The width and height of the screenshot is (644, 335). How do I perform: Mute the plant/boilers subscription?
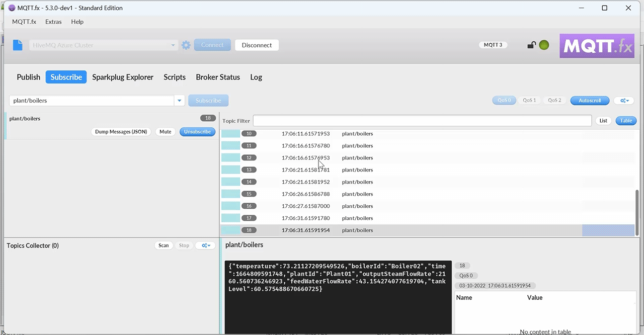click(x=166, y=132)
